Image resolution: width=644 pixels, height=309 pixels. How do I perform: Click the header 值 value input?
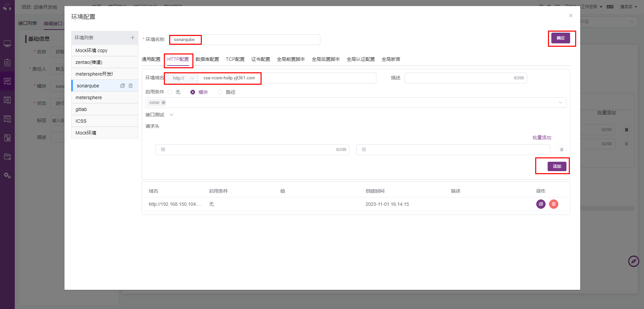pyautogui.click(x=453, y=150)
